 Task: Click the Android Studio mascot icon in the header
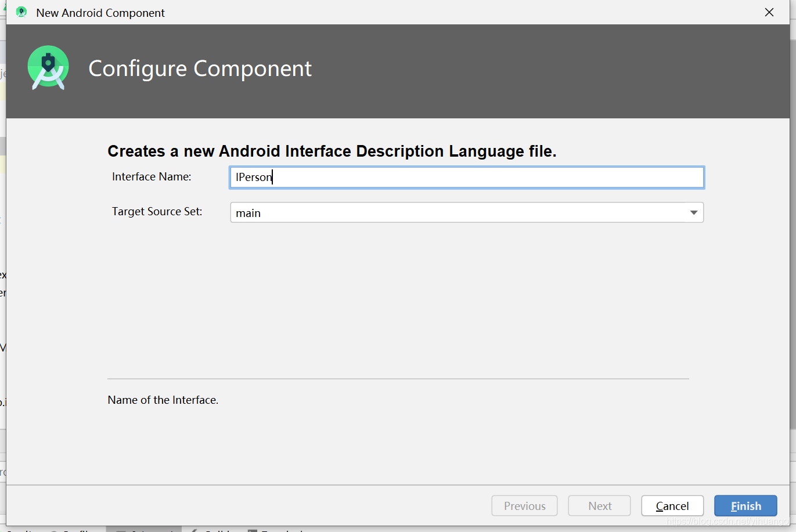pyautogui.click(x=21, y=12)
